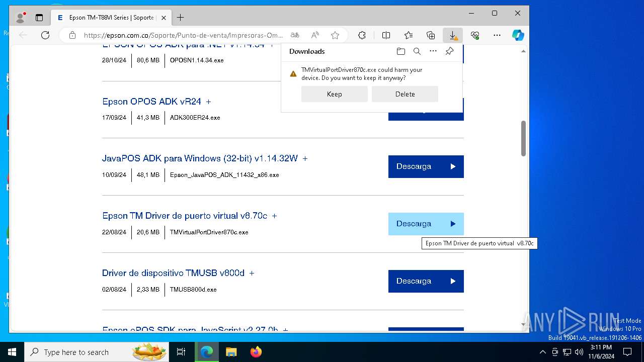Expand Epson OPOS ADK vR24 details
The height and width of the screenshot is (362, 644).
tap(208, 102)
